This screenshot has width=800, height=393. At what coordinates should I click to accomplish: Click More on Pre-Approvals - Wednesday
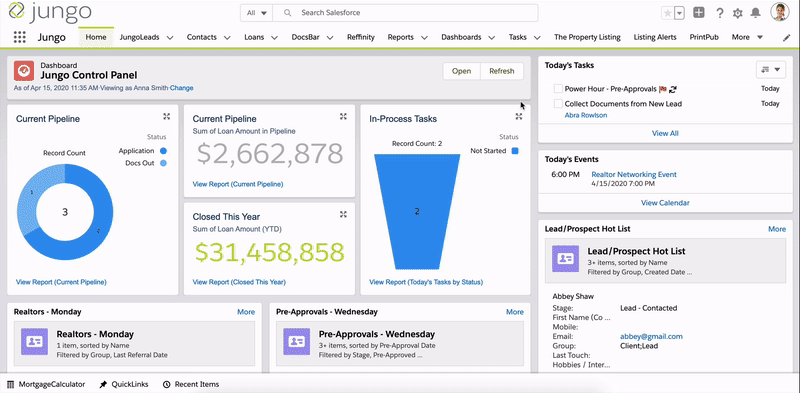pyautogui.click(x=515, y=312)
